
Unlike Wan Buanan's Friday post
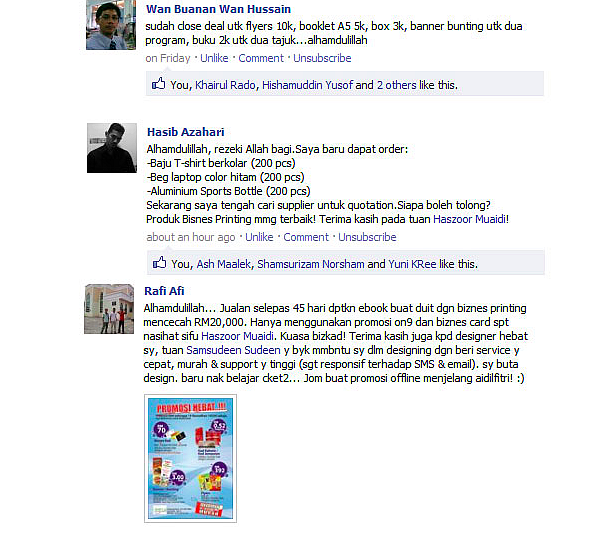click(x=214, y=58)
